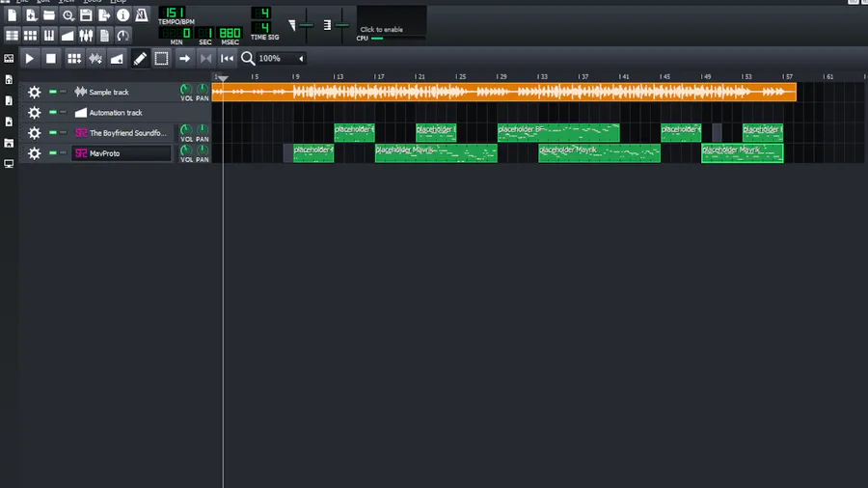Open the My Computer sidebar tab
Viewport: 868px width, 488px height.
pyautogui.click(x=9, y=164)
